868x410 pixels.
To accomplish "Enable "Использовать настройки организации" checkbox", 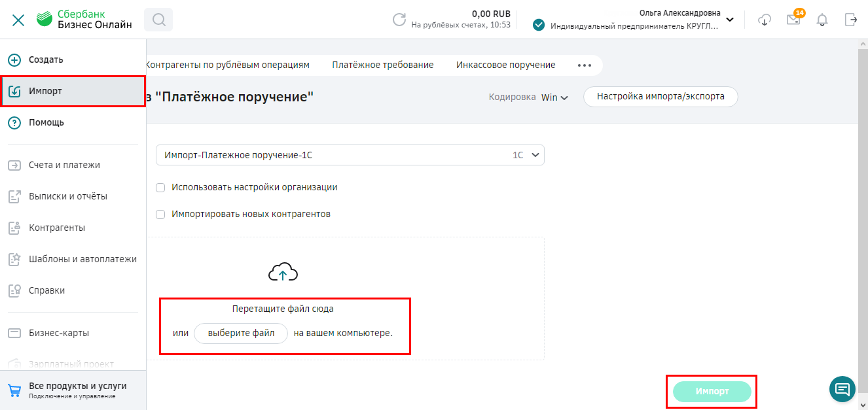I will pos(160,188).
